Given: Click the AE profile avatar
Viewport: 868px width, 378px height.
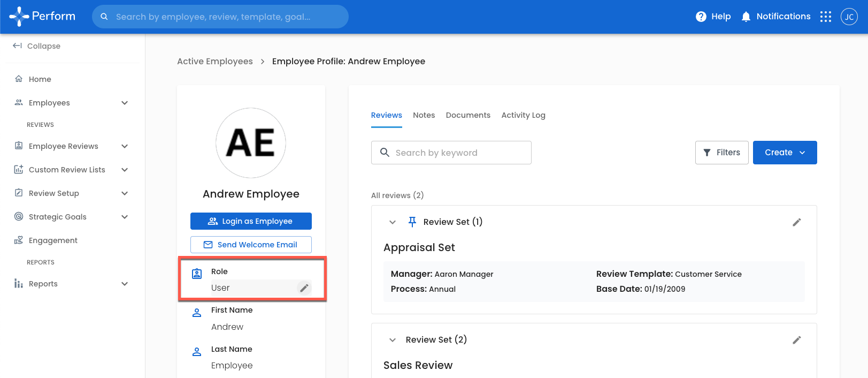Looking at the screenshot, I should pyautogui.click(x=251, y=143).
